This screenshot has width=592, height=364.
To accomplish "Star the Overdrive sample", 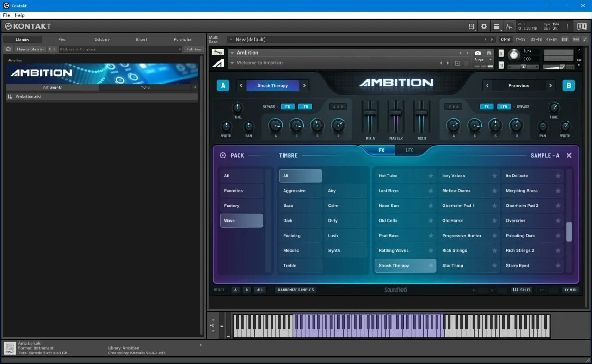I will click(558, 221).
